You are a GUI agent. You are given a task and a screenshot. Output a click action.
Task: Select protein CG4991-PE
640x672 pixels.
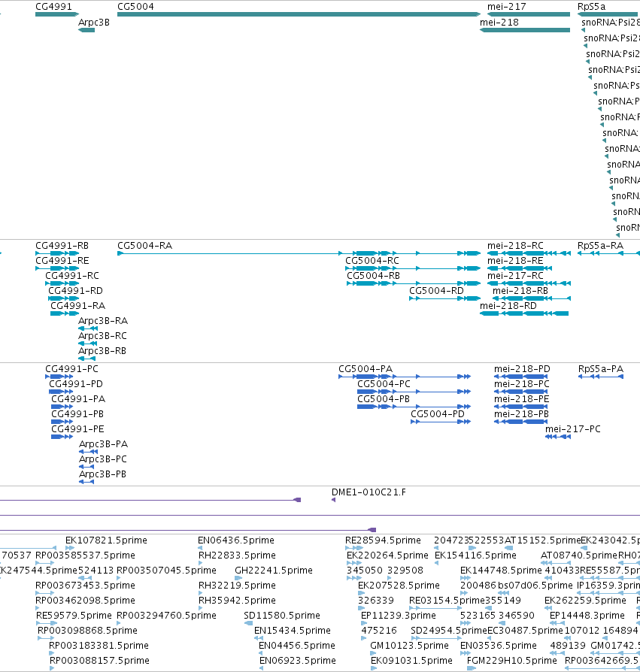click(77, 429)
